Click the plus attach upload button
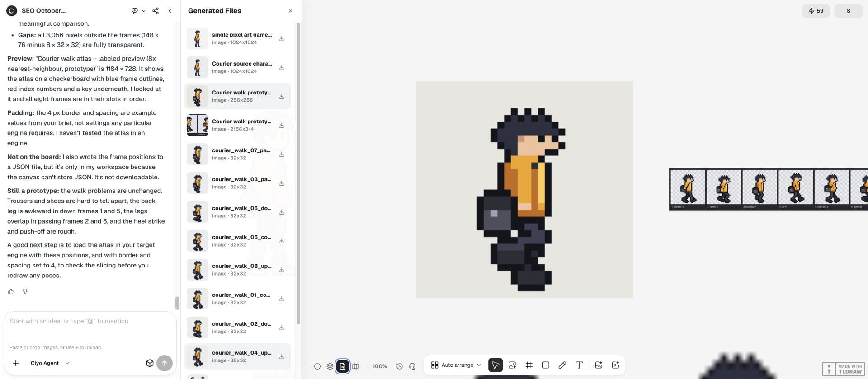The image size is (868, 379). click(x=16, y=363)
